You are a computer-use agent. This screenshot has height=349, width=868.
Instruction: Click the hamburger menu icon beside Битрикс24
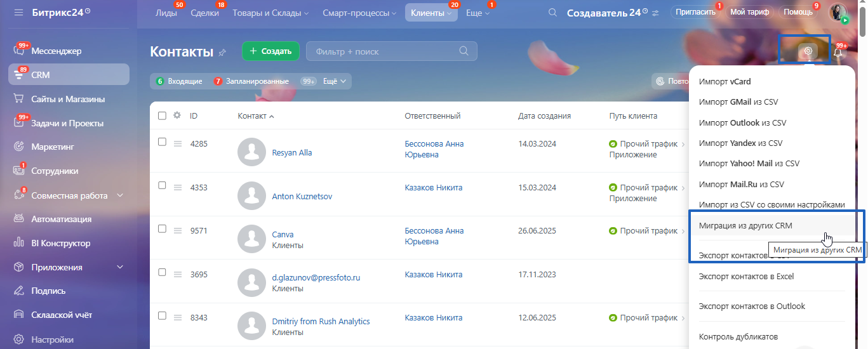click(x=18, y=12)
